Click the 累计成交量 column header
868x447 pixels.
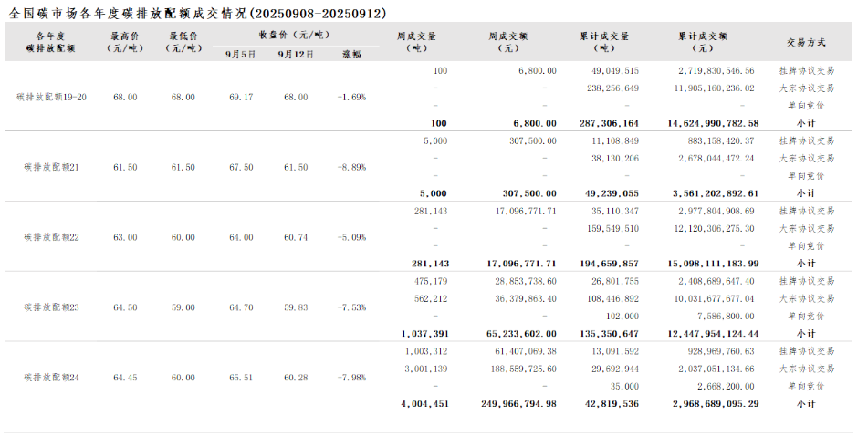pos(607,42)
